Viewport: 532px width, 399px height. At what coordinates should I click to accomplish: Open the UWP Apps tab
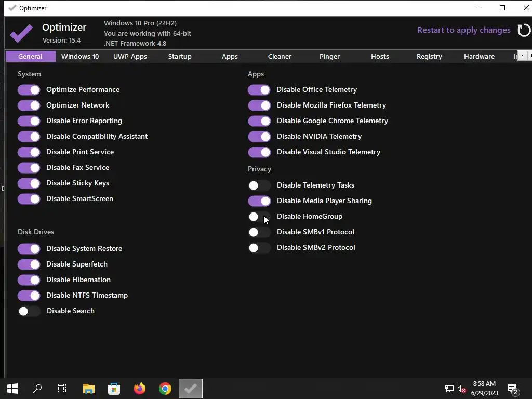click(130, 56)
